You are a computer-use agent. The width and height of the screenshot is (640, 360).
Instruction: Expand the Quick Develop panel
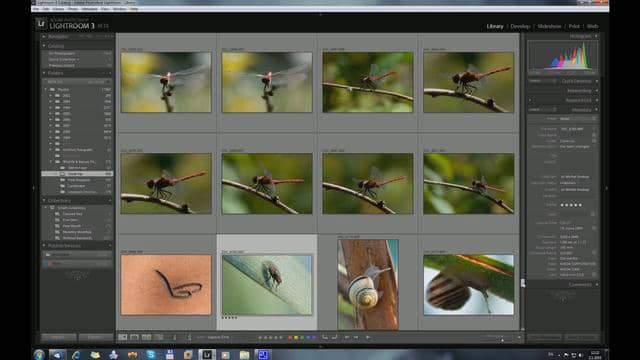(596, 81)
